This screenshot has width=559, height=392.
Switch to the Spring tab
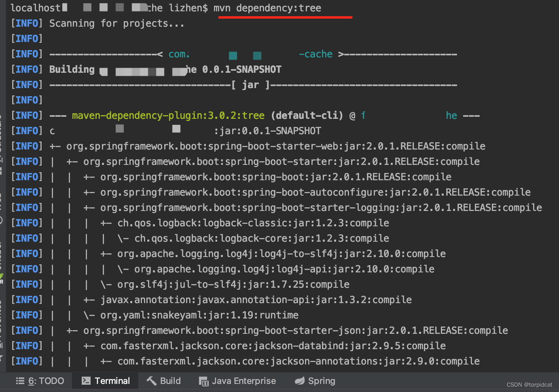click(315, 380)
